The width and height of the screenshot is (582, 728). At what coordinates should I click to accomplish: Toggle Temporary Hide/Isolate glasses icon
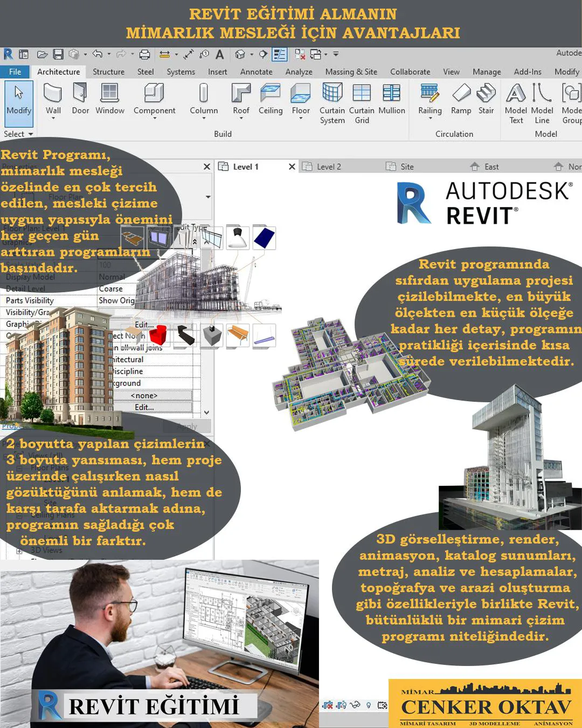pos(355,705)
